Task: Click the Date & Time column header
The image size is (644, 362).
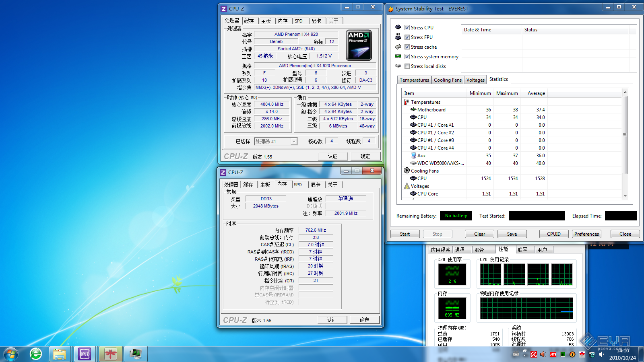Action: point(491,29)
